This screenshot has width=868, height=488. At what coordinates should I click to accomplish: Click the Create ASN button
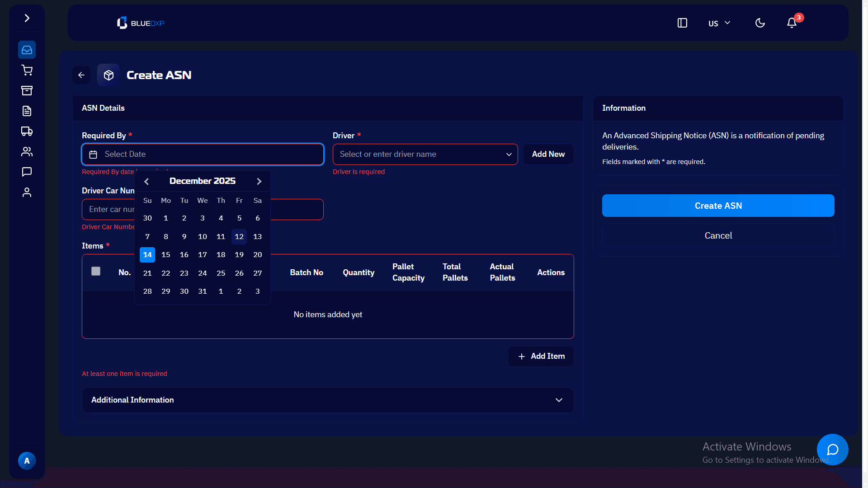click(718, 206)
